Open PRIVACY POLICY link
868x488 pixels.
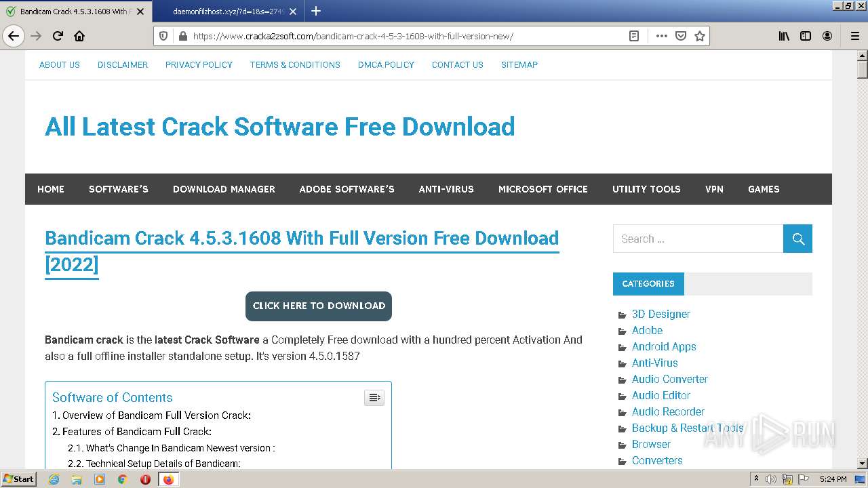[x=199, y=64]
